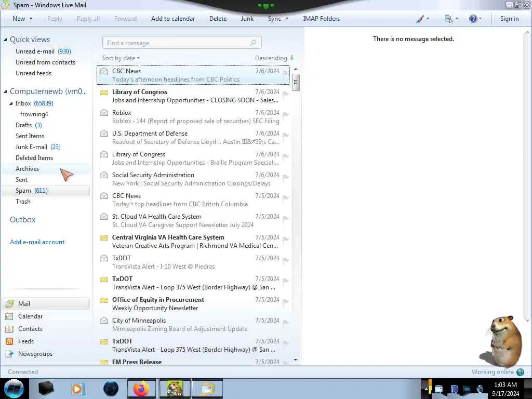This screenshot has height=399, width=532.
Task: Click the Feeds RSS icon
Action: point(9,341)
